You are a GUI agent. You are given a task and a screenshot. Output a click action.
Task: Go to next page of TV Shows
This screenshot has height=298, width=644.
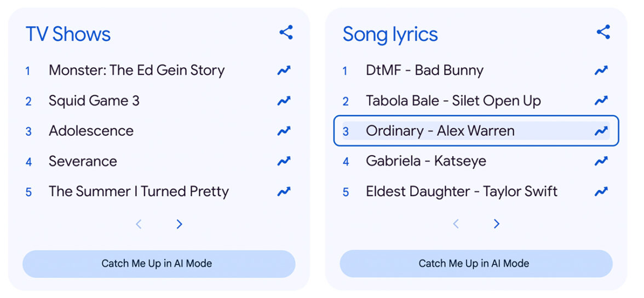tap(179, 224)
